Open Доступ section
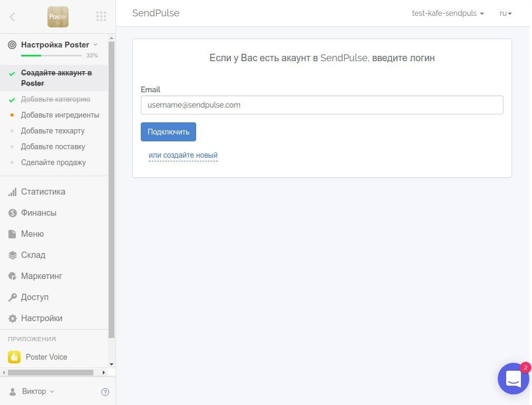The height and width of the screenshot is (405, 532). tap(35, 297)
